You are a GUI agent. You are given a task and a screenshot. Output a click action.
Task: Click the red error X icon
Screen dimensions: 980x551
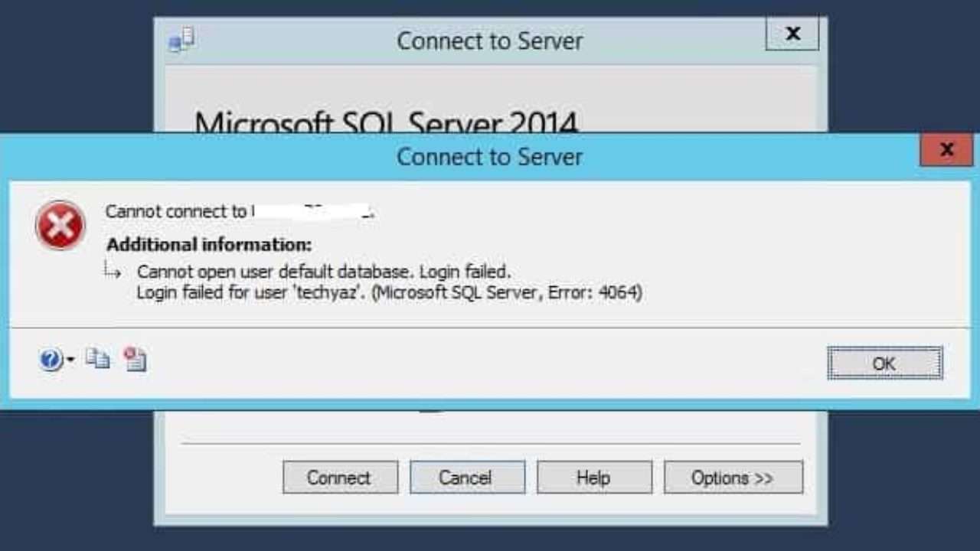click(60, 225)
